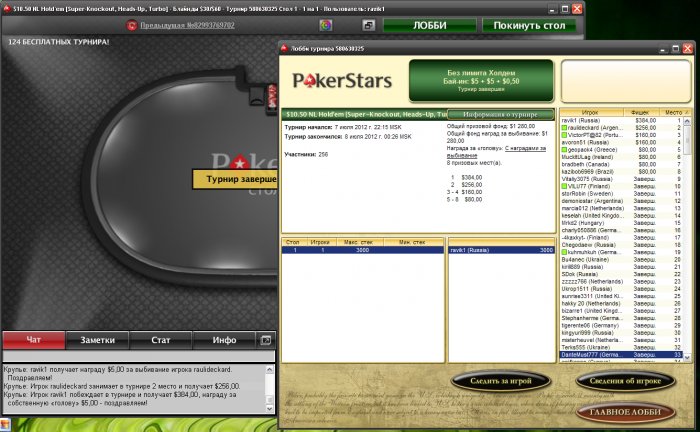Select demoniostar (Argentina) row
700x432 pixels.
tap(621, 201)
